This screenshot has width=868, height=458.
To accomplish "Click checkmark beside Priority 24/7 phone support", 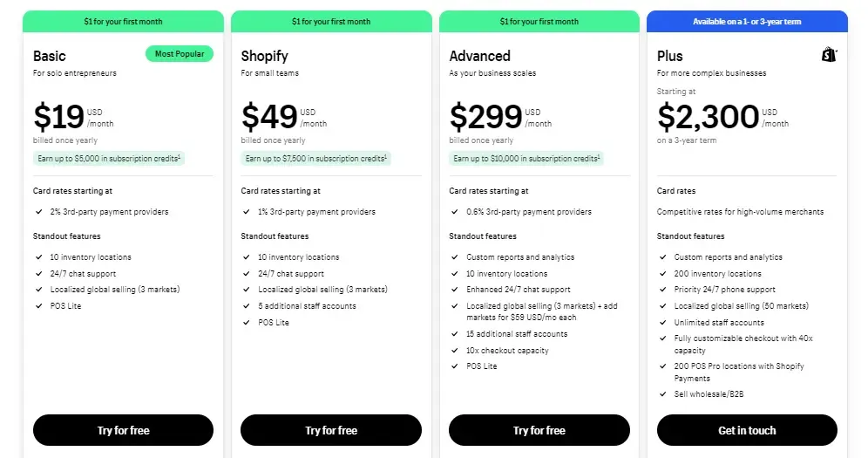I will (x=662, y=290).
